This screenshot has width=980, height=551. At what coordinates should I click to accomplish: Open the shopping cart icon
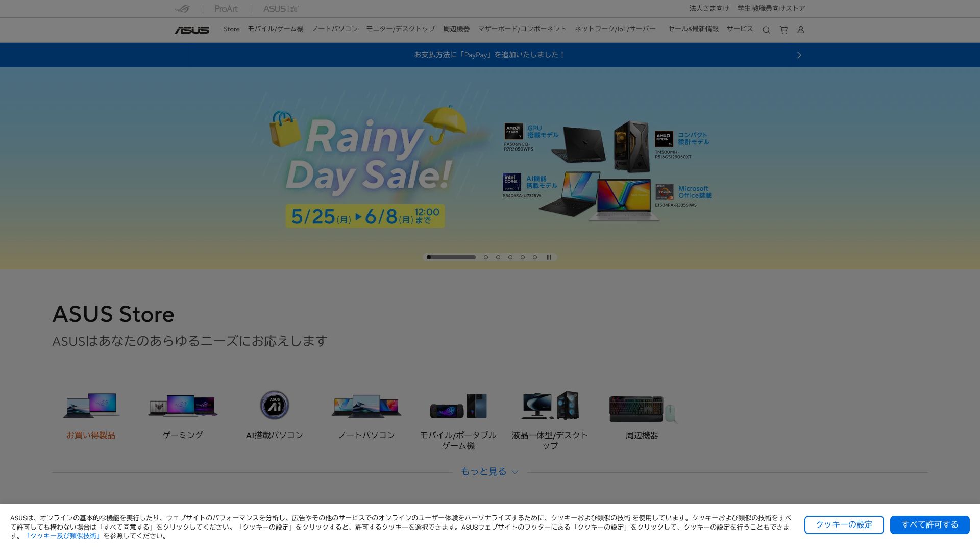coord(783,30)
